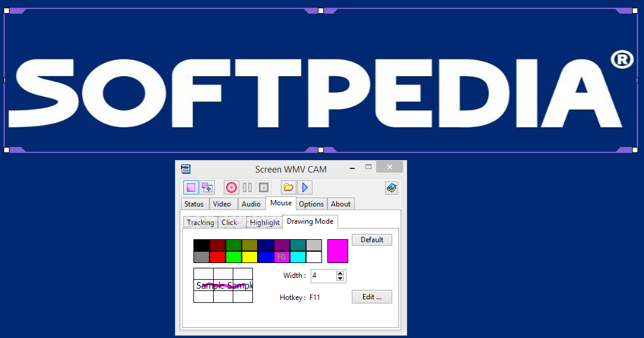Viewport: 644px width, 338px height.
Task: Pick the bright blue swatch
Action: [265, 257]
